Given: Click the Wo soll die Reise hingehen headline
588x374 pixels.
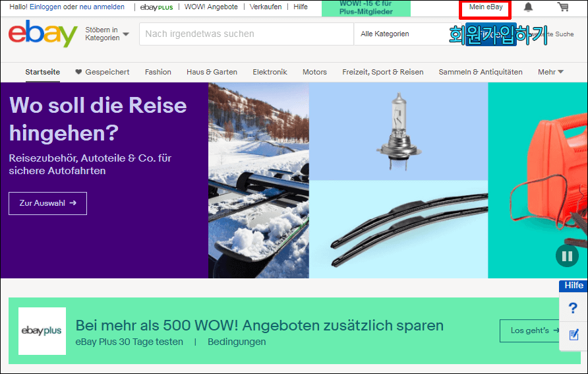Looking at the screenshot, I should (98, 119).
